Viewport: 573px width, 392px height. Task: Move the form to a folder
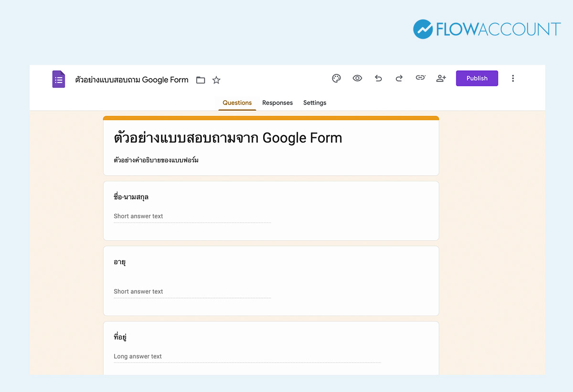click(x=200, y=80)
